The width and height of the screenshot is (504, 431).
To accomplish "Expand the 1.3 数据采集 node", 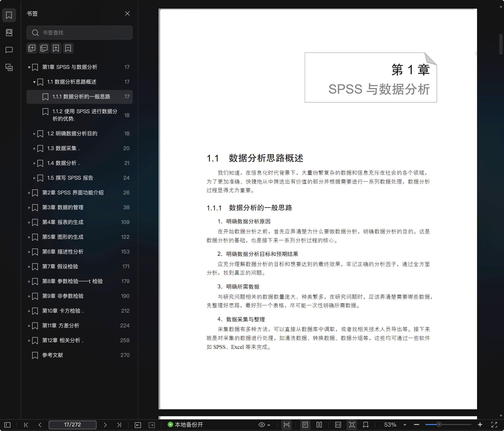I will (34, 149).
